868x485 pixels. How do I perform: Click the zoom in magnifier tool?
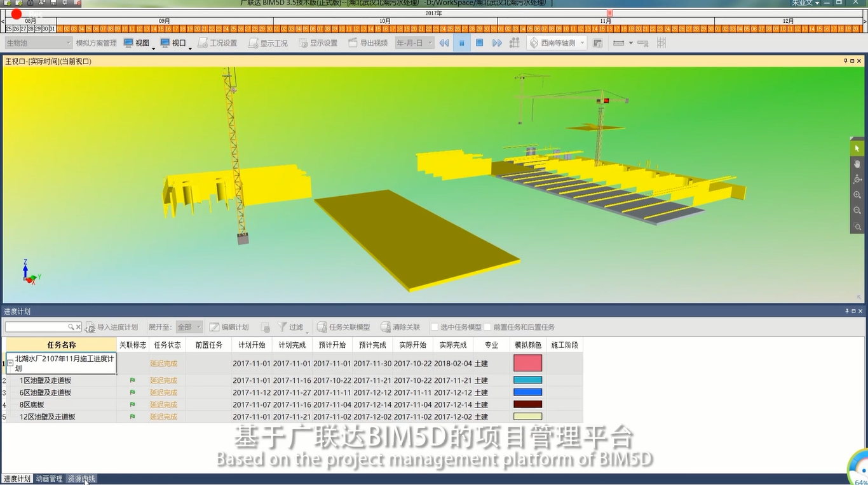(857, 195)
